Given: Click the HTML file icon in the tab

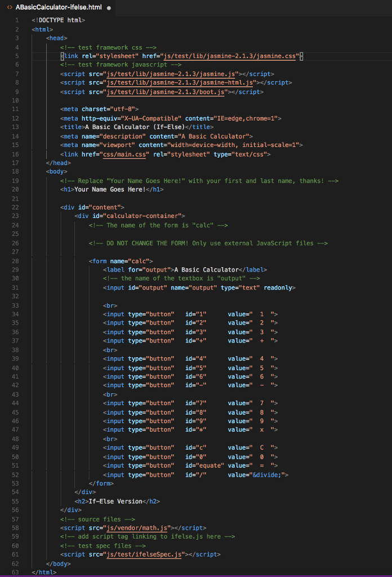Looking at the screenshot, I should [x=10, y=7].
